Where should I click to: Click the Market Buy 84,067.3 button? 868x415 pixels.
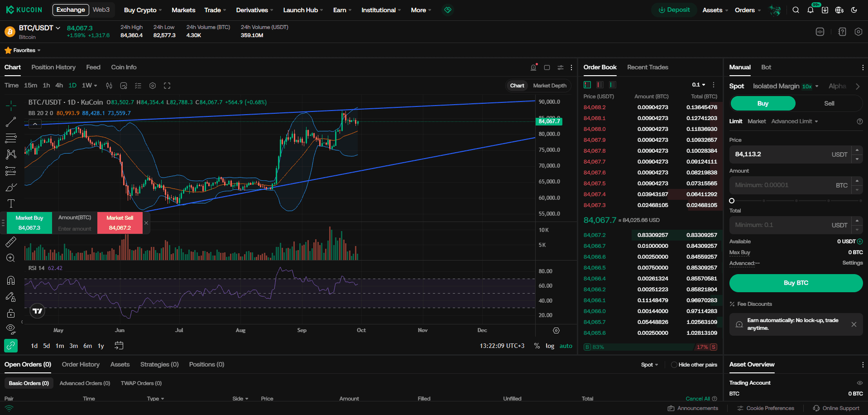(x=29, y=223)
